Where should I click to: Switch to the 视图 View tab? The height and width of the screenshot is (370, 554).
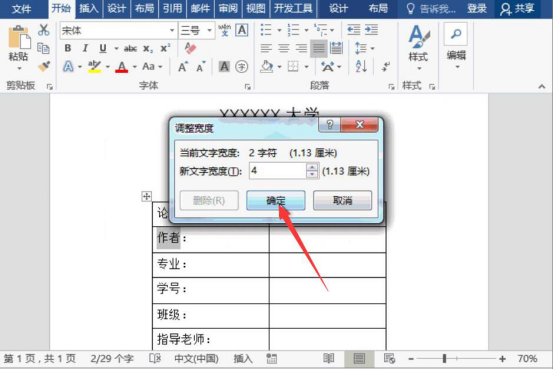click(255, 8)
